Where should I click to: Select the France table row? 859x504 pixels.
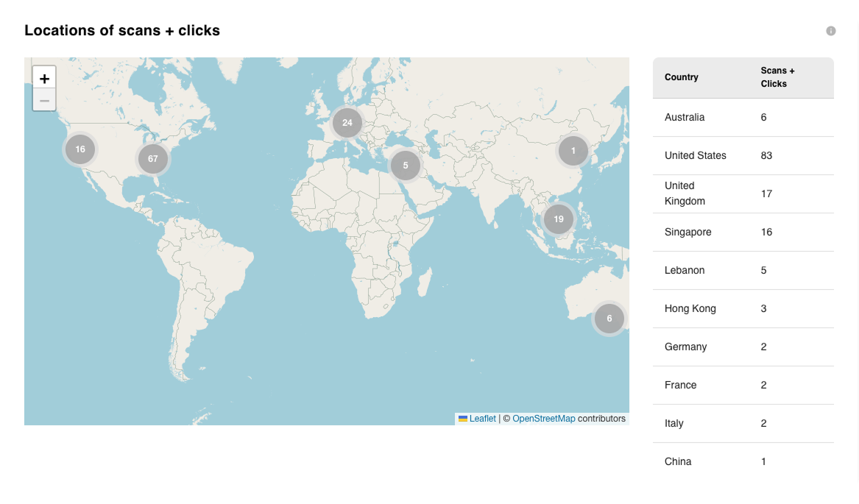tap(743, 385)
